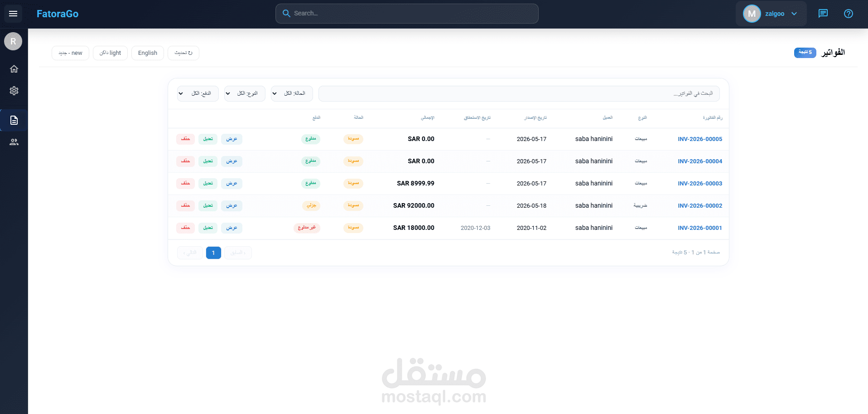Click the issue date '2020-11-02'
This screenshot has width=868, height=414.
pyautogui.click(x=531, y=228)
